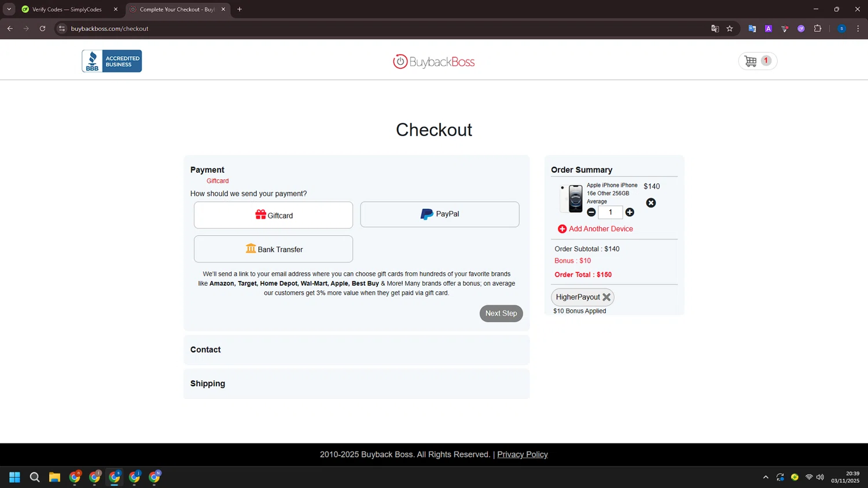Open the shopping cart icon
The width and height of the screenshot is (868, 488).
click(757, 61)
